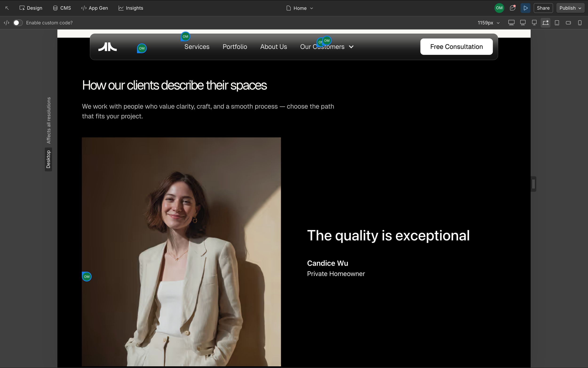Image resolution: width=588 pixels, height=368 pixels.
Task: Open the Insights tab
Action: 131,8
